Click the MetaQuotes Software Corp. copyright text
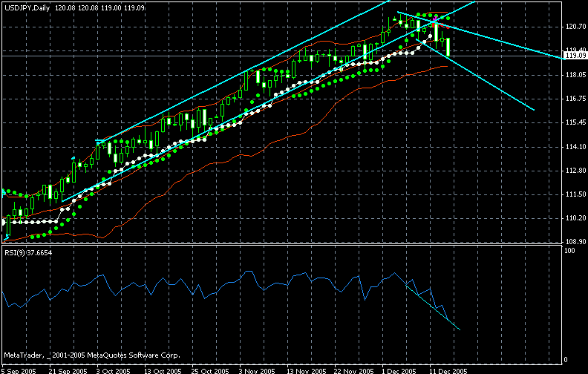 tap(92, 355)
